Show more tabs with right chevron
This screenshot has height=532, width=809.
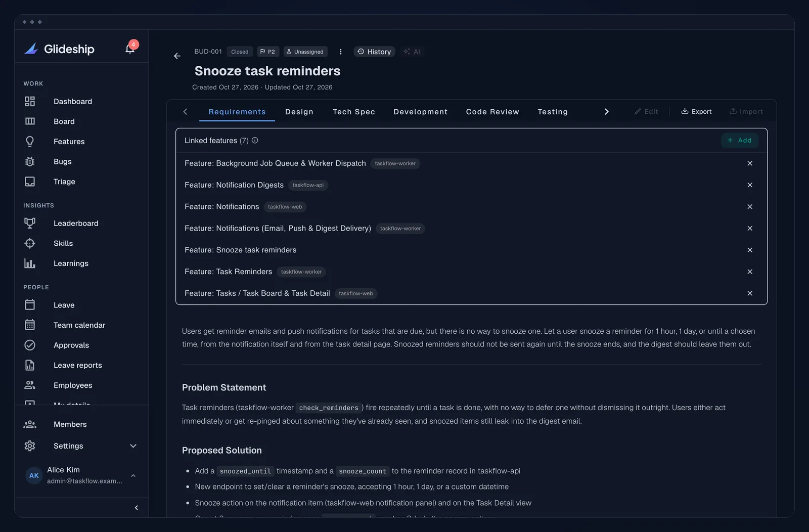coord(607,112)
